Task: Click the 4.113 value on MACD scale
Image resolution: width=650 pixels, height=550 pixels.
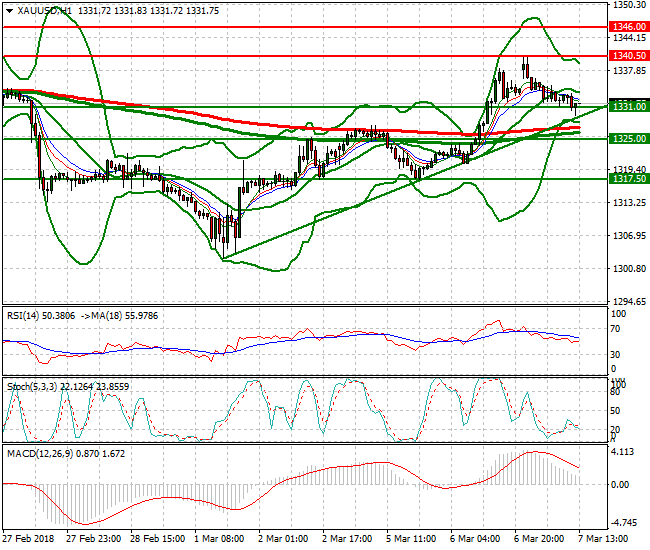Action: [622, 451]
